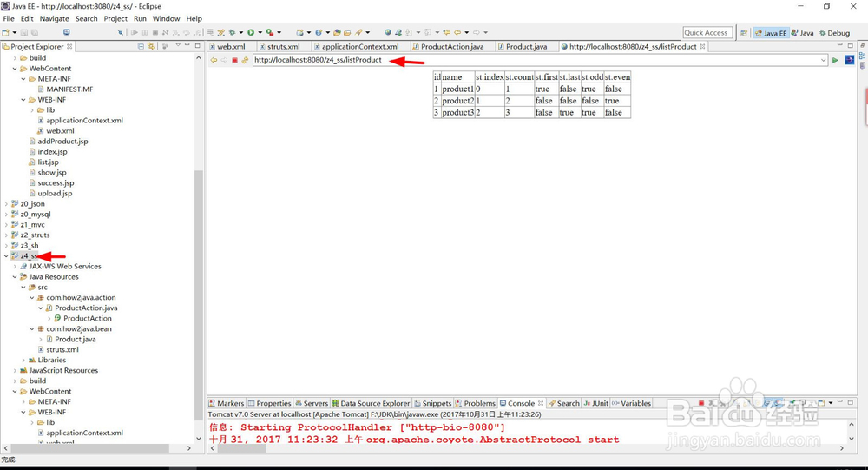The height and width of the screenshot is (470, 868).
Task: Click the toolbar Back navigation yellow arrow
Action: [x=457, y=33]
